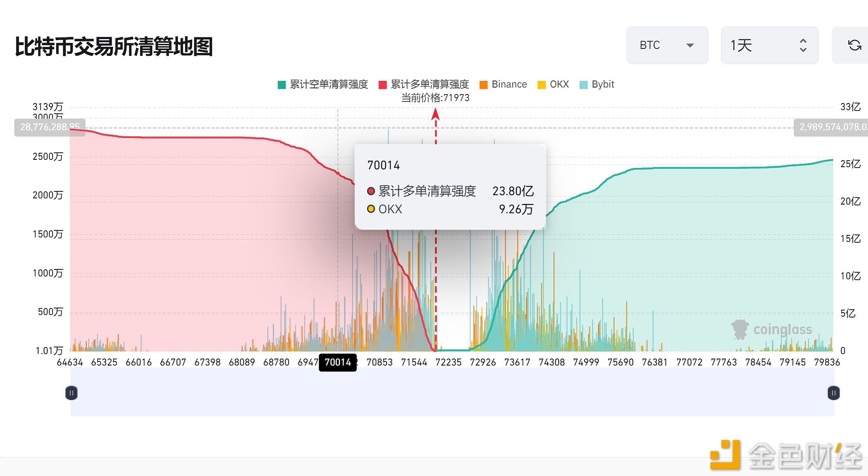Click the tooltip value 23.80亿
This screenshot has width=868, height=476.
pyautogui.click(x=513, y=191)
